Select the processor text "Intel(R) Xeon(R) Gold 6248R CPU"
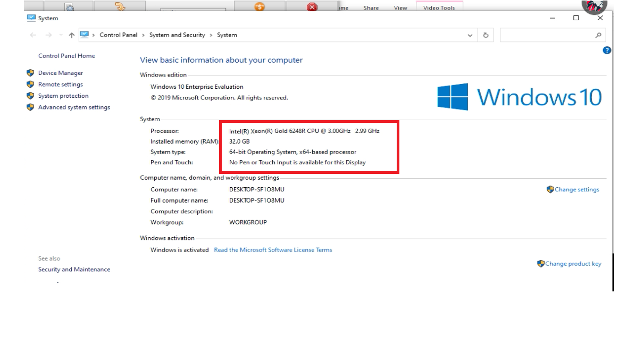644x352 pixels. tap(274, 131)
